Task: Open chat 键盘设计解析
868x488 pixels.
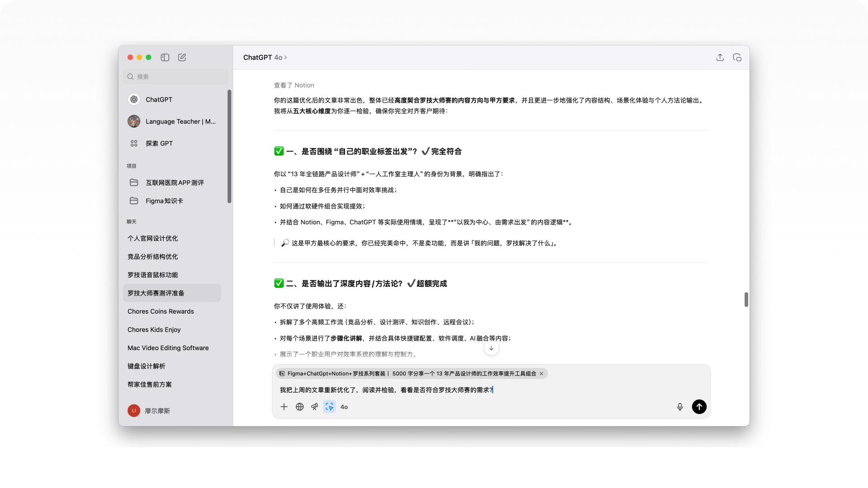Action: (x=172, y=366)
